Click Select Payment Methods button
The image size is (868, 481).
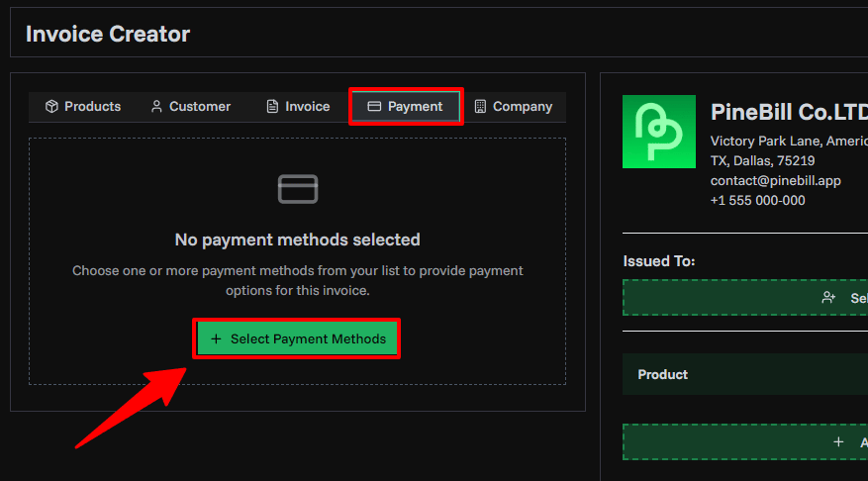(x=298, y=338)
